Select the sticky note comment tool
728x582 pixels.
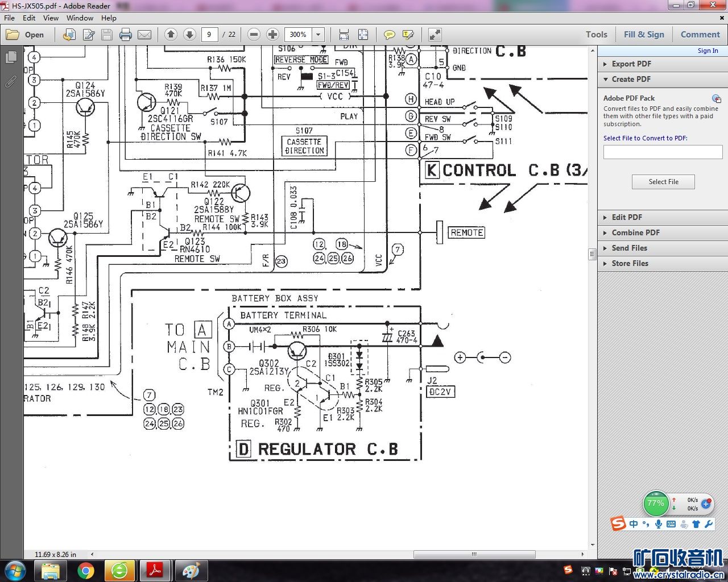(x=389, y=35)
